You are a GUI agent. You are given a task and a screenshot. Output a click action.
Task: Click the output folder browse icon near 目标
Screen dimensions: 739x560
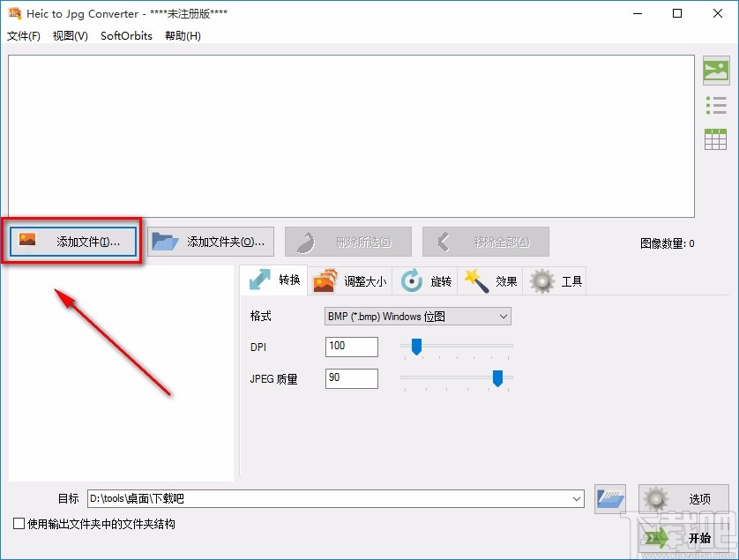click(610, 498)
